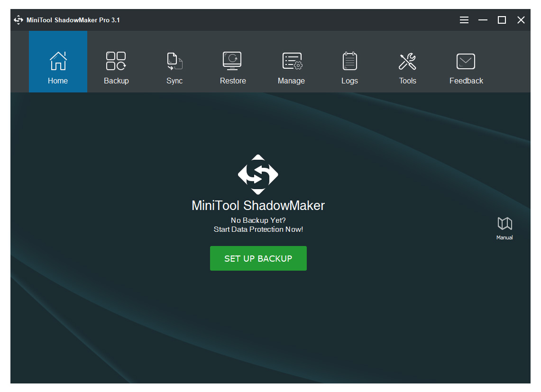Click the "Feedback" tab label
Screen dimensions: 541x392
pyautogui.click(x=466, y=81)
